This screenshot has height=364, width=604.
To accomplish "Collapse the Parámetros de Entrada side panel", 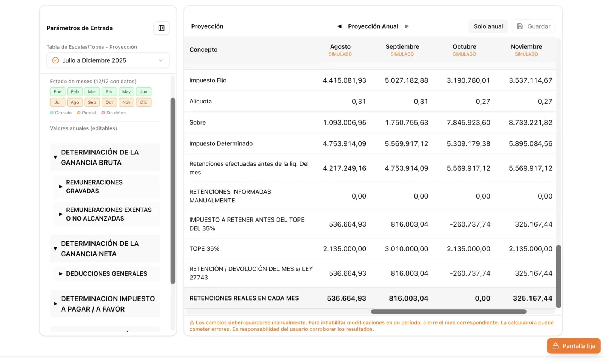I will tap(161, 28).
